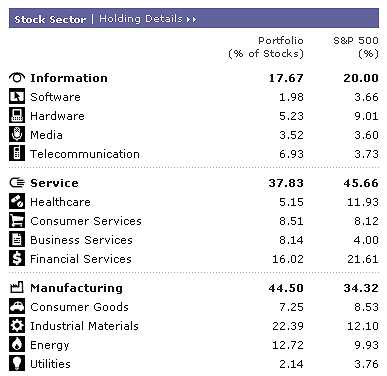Screen dimensions: 387x376
Task: Click the Business Services document icon
Action: [x=17, y=240]
